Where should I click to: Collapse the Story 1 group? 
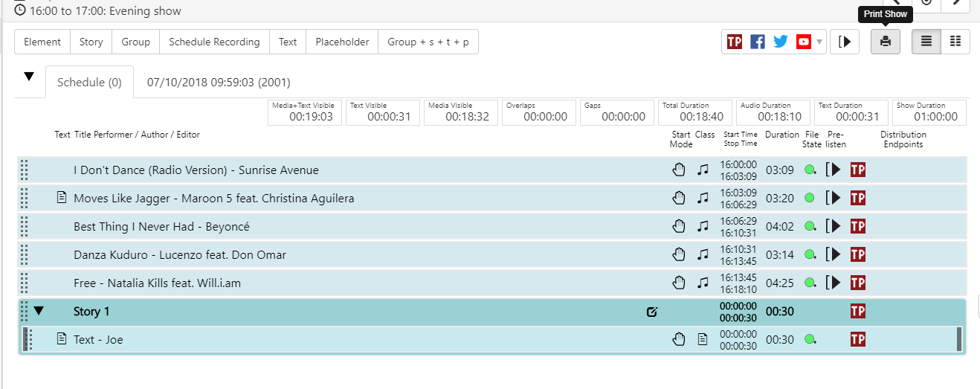pyautogui.click(x=39, y=311)
